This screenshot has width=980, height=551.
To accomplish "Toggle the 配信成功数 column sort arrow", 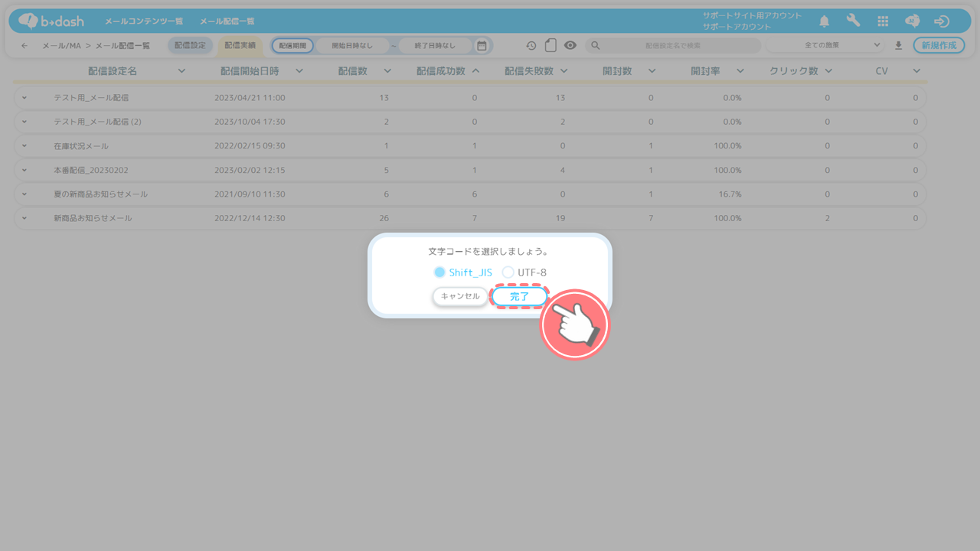I will 475,71.
